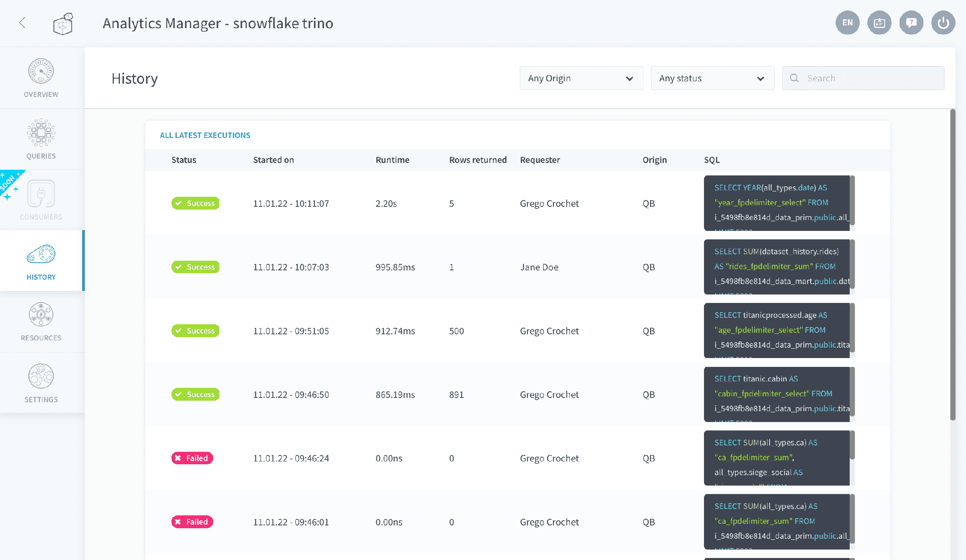Click QB origin in Jane Doe row
Screen dimensions: 966x560
(648, 267)
